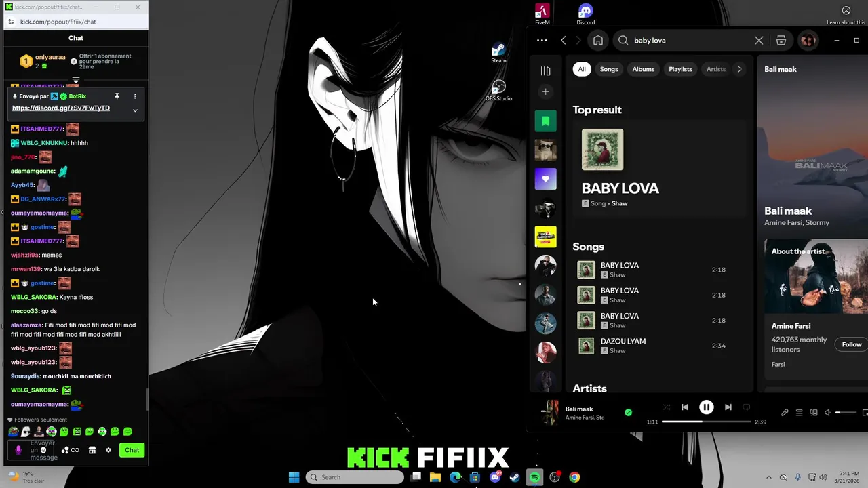
Task: Open Kick shop storefront icon
Action: click(92, 450)
